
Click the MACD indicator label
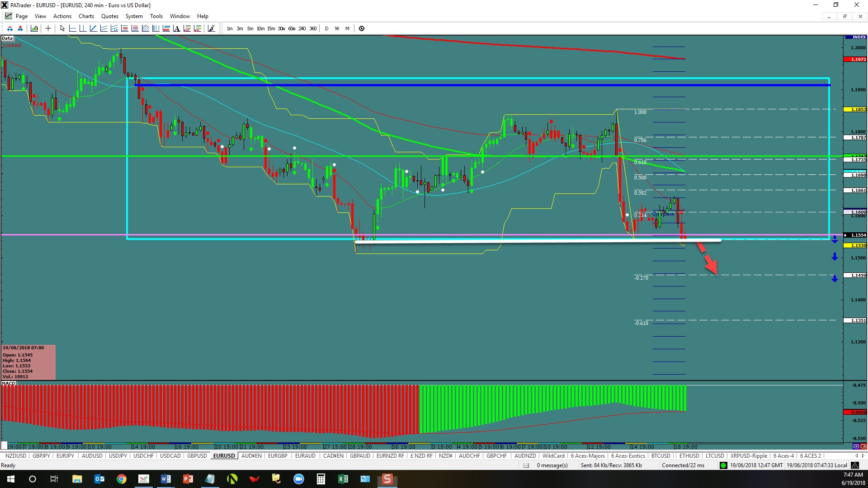click(9, 383)
